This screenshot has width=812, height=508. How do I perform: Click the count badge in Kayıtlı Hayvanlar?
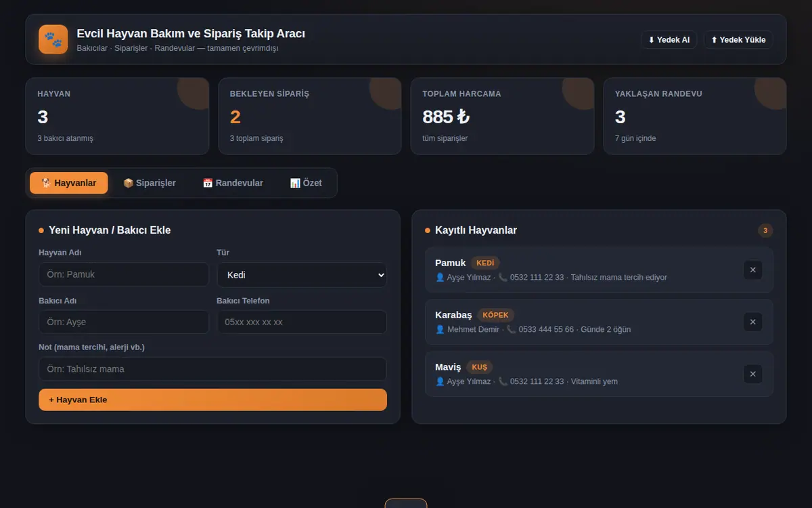(765, 230)
